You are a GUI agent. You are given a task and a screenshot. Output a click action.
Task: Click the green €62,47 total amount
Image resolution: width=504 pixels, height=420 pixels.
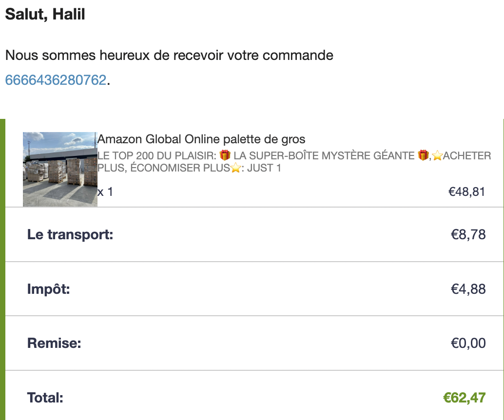tap(464, 398)
